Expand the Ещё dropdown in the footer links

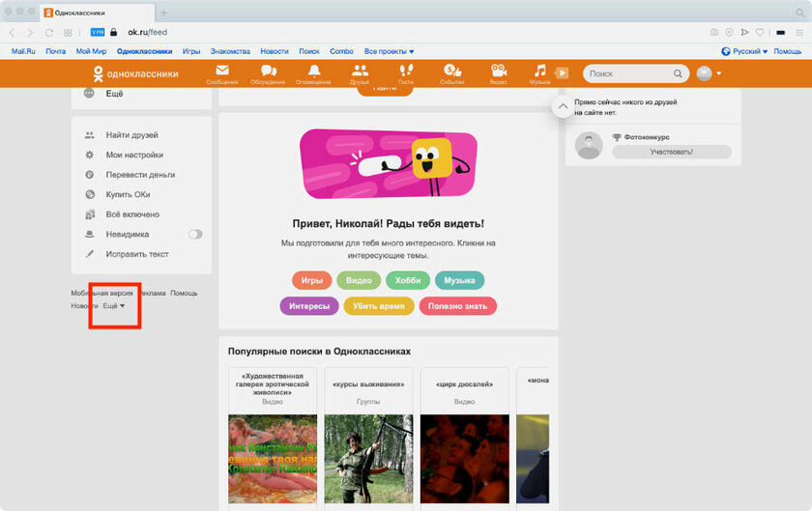(x=113, y=306)
